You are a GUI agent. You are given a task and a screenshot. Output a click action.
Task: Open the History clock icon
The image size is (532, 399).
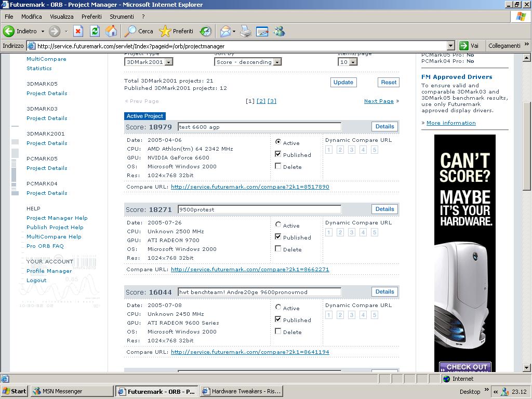coord(206,31)
